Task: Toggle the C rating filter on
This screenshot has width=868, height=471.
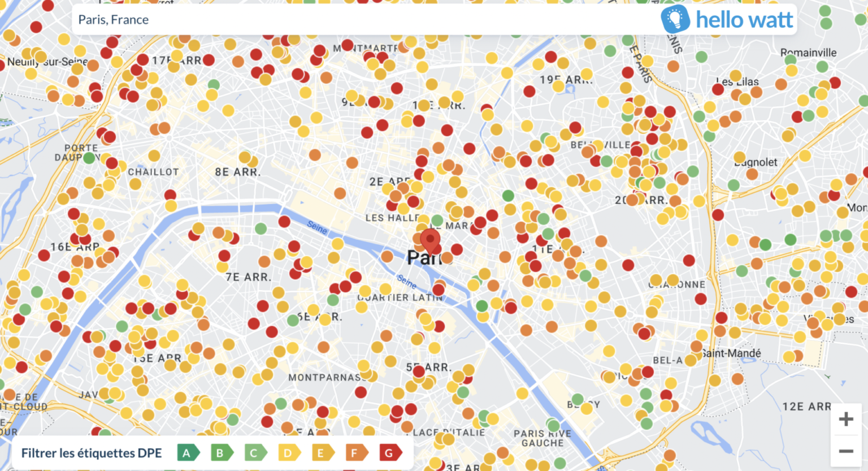Action: [255, 453]
